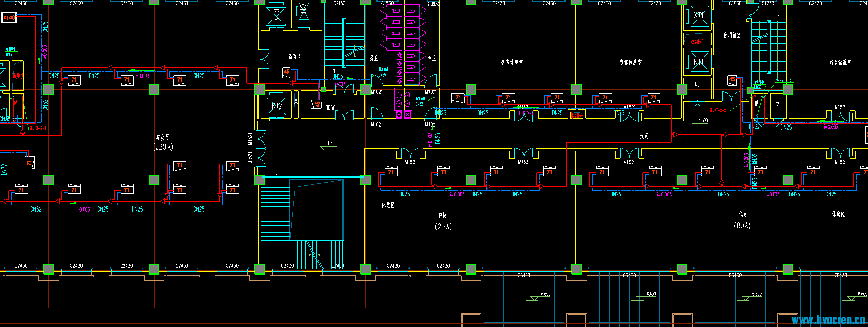Click the C2130 window tag

tap(340, 3)
